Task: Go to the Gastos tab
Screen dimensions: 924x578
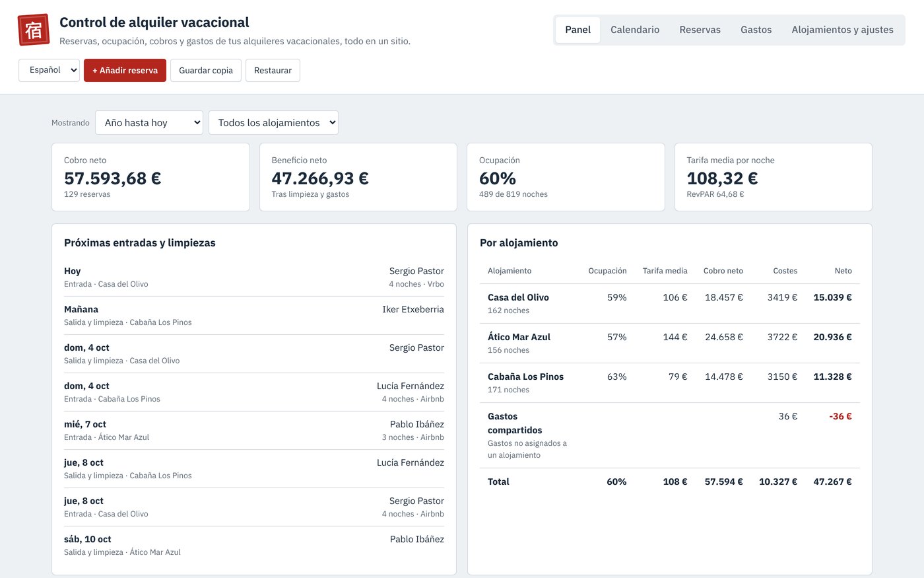Action: pos(756,30)
